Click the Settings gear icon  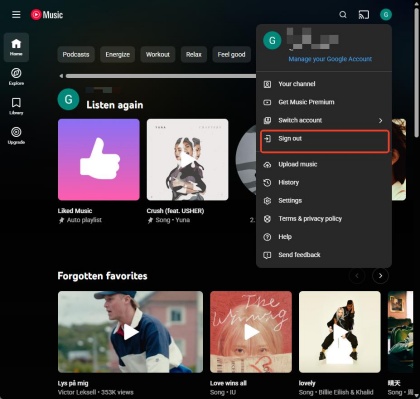pyautogui.click(x=267, y=201)
